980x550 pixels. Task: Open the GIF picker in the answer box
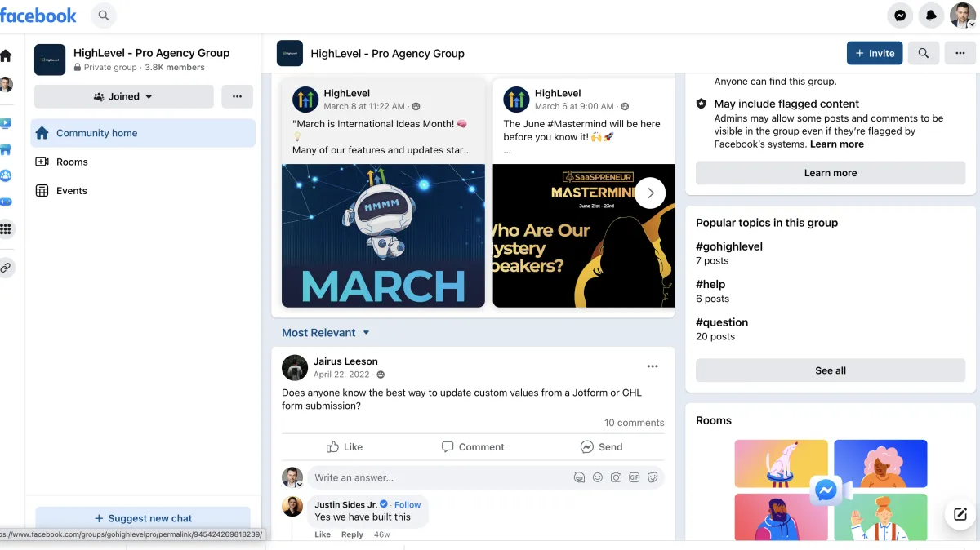click(x=635, y=477)
